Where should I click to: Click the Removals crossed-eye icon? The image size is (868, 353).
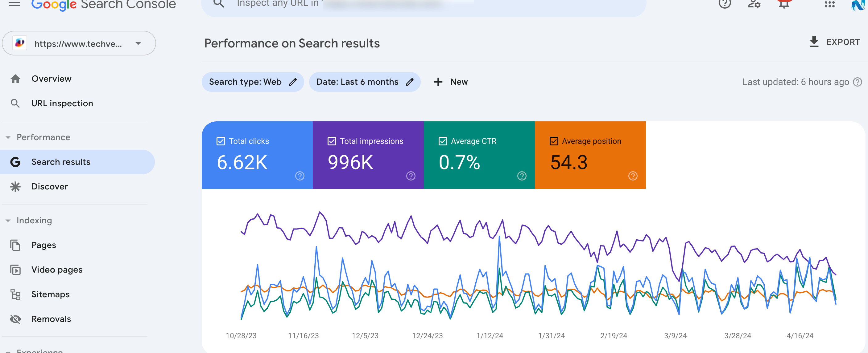coord(15,319)
